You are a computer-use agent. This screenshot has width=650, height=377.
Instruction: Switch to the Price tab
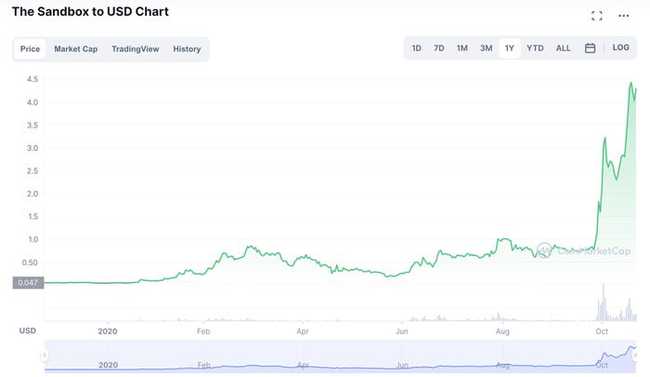[x=30, y=49]
